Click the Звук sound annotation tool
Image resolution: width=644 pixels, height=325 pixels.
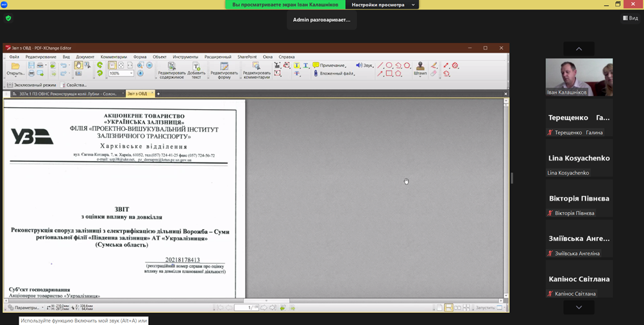(364, 65)
